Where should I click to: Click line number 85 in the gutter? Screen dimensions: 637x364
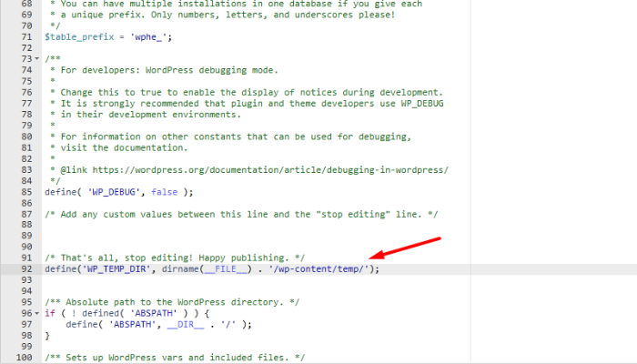(23, 191)
